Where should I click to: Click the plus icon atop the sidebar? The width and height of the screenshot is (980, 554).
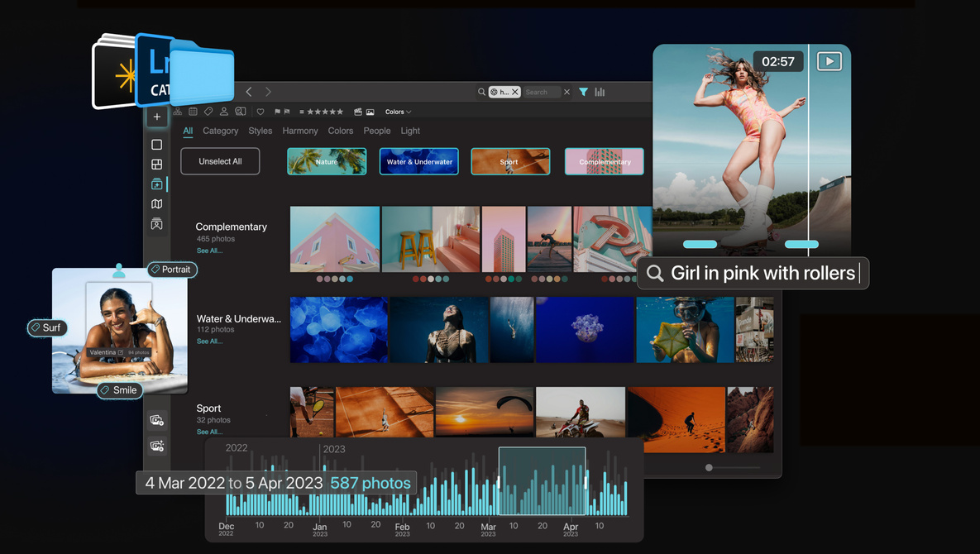156,116
